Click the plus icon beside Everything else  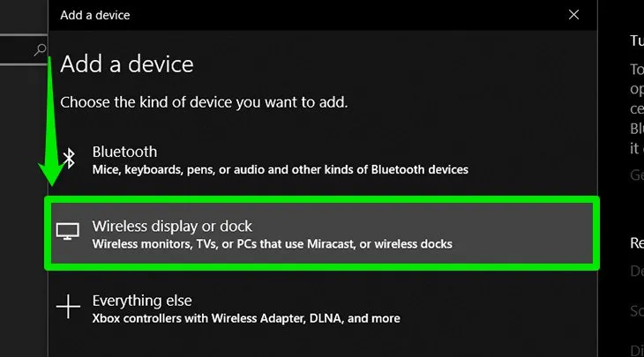68,308
